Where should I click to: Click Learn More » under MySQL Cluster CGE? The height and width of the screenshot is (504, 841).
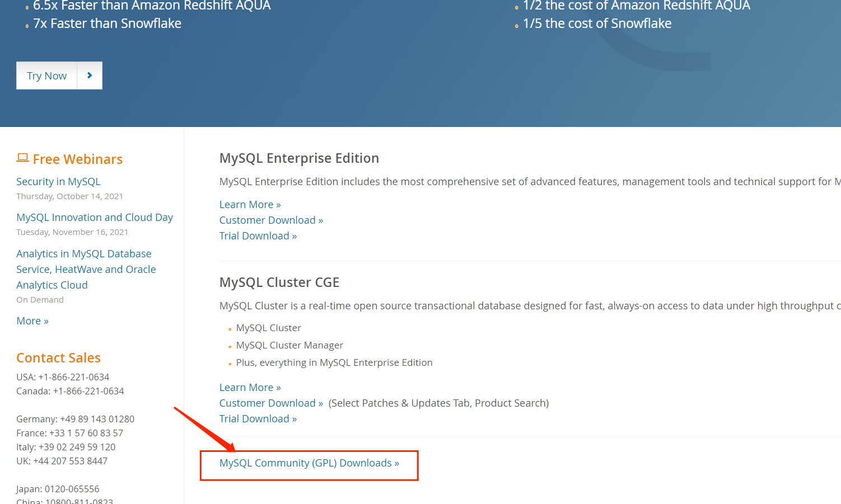tap(250, 388)
